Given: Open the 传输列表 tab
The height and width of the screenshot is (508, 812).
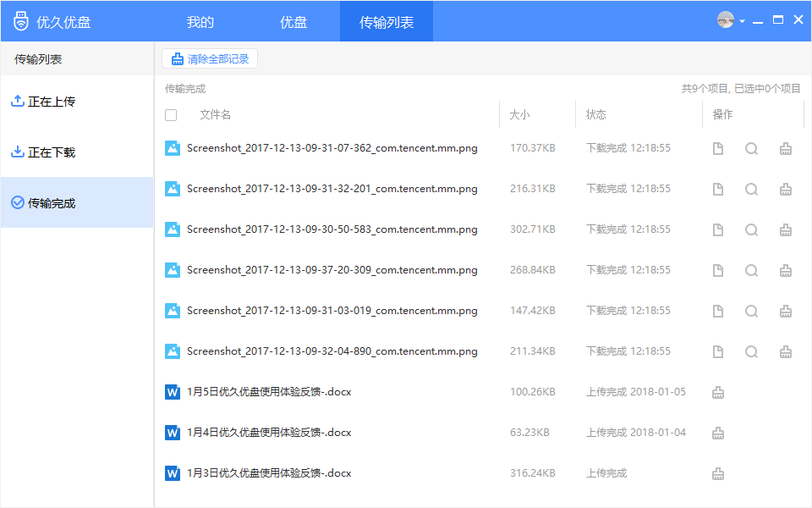Looking at the screenshot, I should point(387,22).
